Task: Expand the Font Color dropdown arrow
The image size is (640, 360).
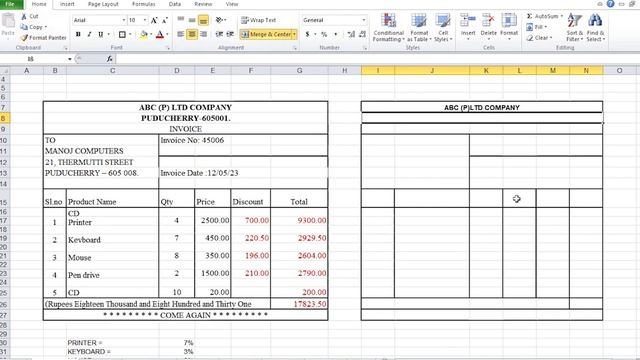Action: click(167, 34)
